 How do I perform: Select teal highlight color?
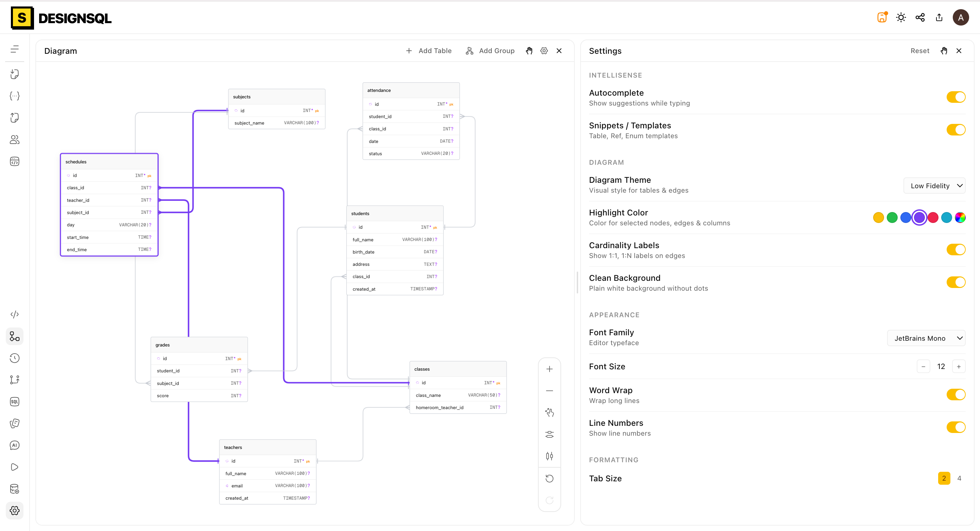947,218
